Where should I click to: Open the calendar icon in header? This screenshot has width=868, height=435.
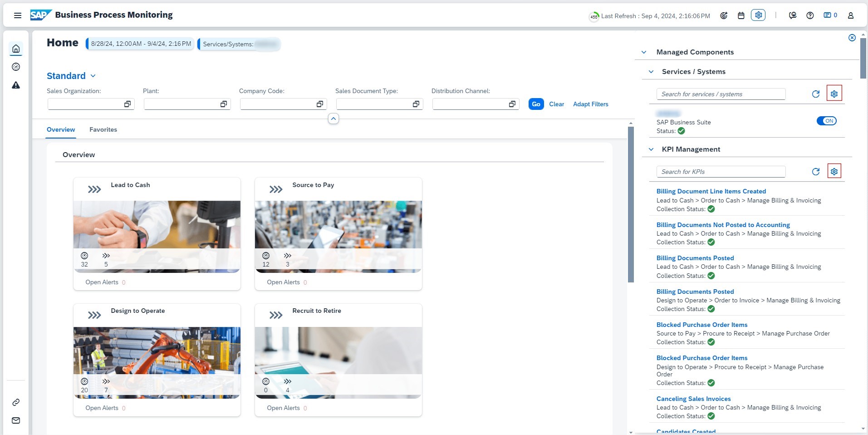click(741, 15)
